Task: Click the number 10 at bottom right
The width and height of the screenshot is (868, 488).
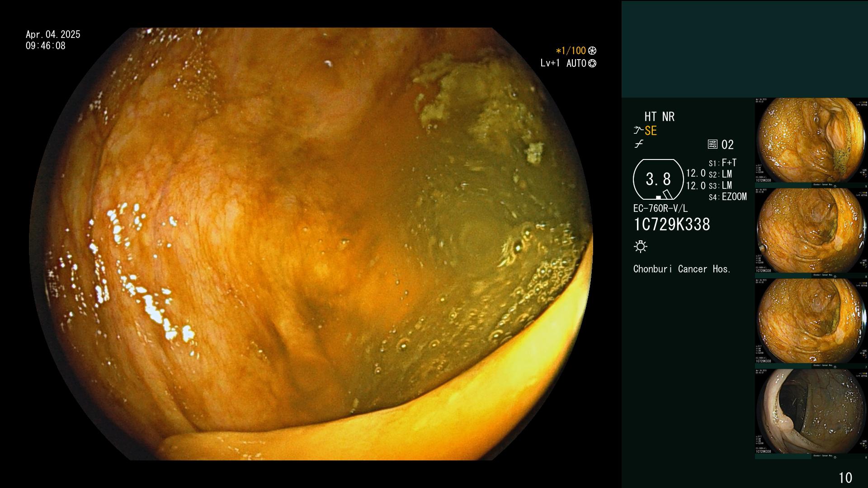Action: pos(845,478)
